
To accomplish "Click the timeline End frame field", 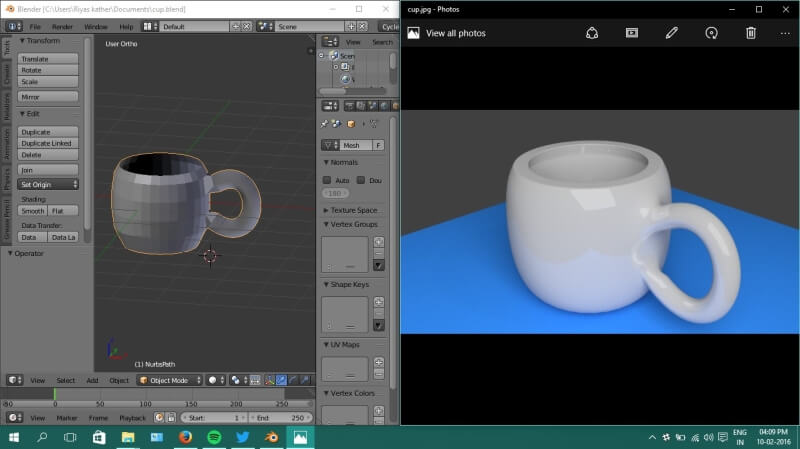I will tap(283, 417).
